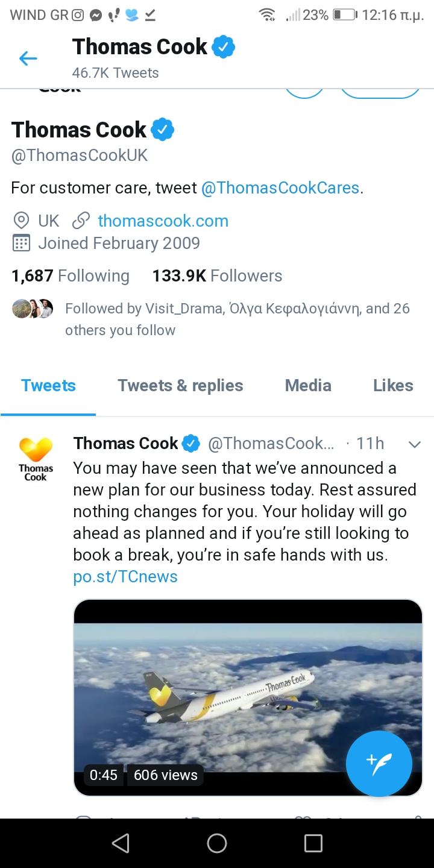
Task: Tap the compose new tweet floating button
Action: (379, 763)
